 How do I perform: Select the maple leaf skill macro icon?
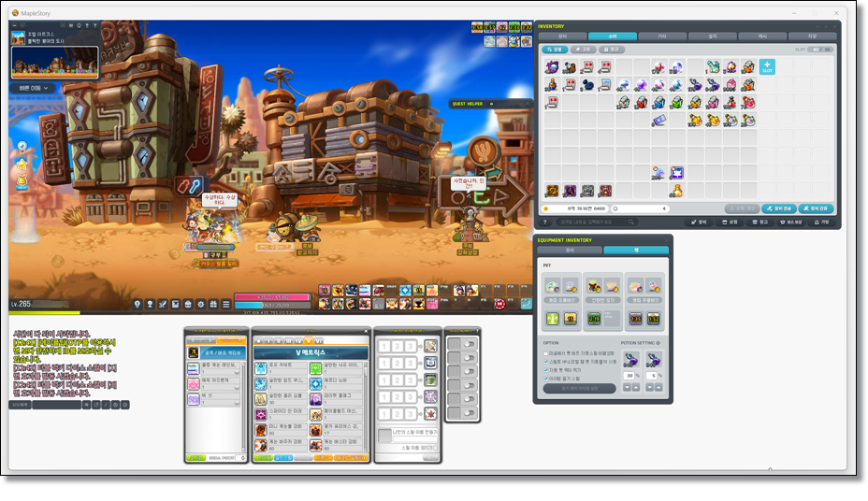click(430, 414)
